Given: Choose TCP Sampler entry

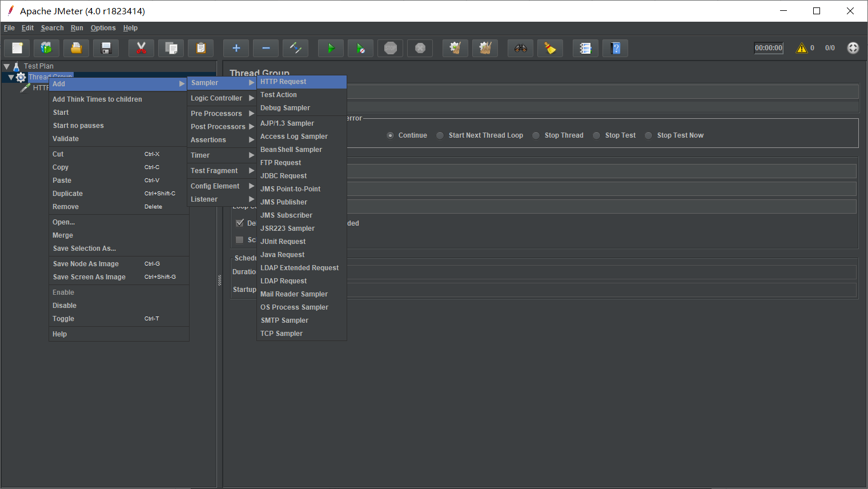Looking at the screenshot, I should point(302,334).
